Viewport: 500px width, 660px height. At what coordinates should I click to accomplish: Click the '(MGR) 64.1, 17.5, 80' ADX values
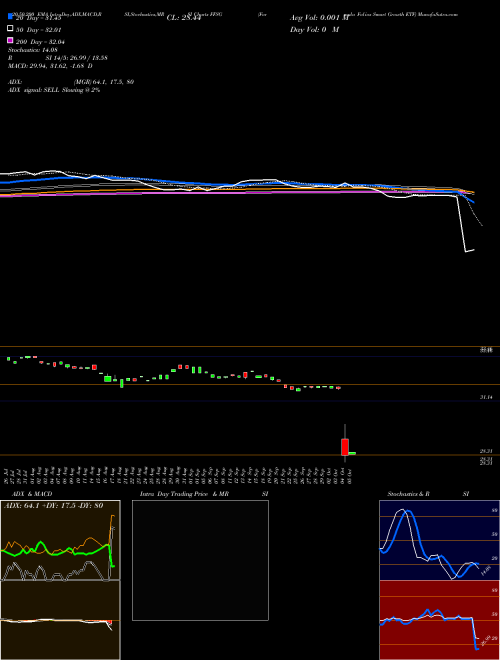(x=104, y=82)
